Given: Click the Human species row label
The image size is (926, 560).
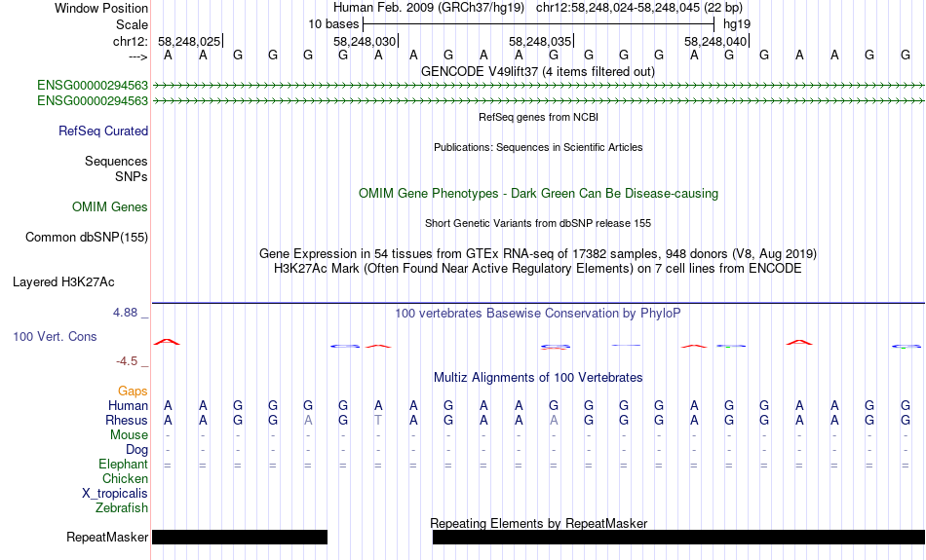Looking at the screenshot, I should (x=128, y=405).
